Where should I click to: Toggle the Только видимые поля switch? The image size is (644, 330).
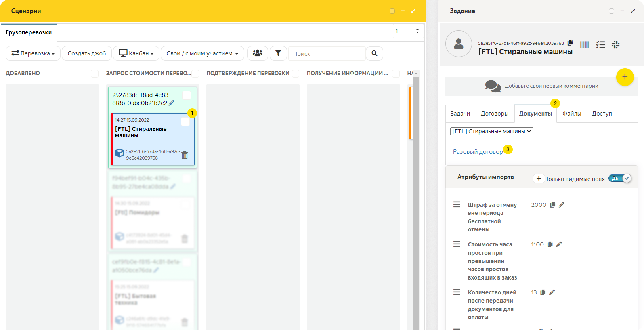(x=620, y=179)
